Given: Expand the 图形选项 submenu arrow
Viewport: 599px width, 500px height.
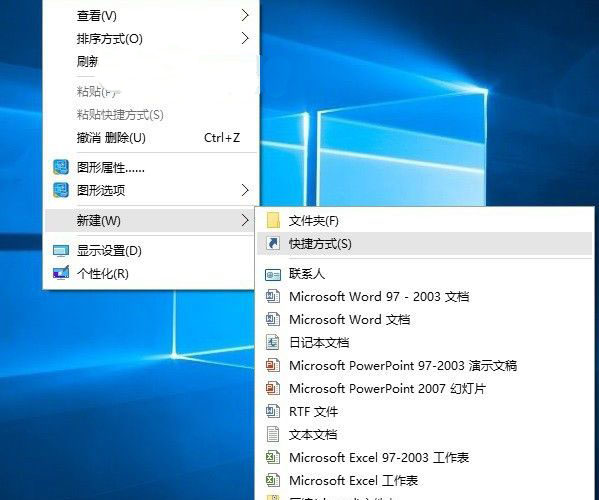Looking at the screenshot, I should click(x=245, y=190).
